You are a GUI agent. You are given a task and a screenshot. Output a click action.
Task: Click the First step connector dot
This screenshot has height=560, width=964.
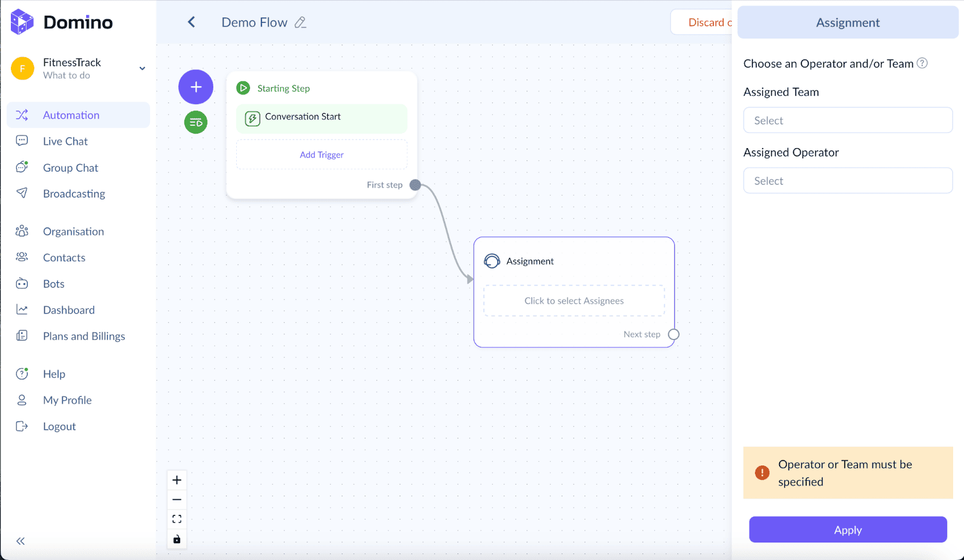pyautogui.click(x=415, y=185)
